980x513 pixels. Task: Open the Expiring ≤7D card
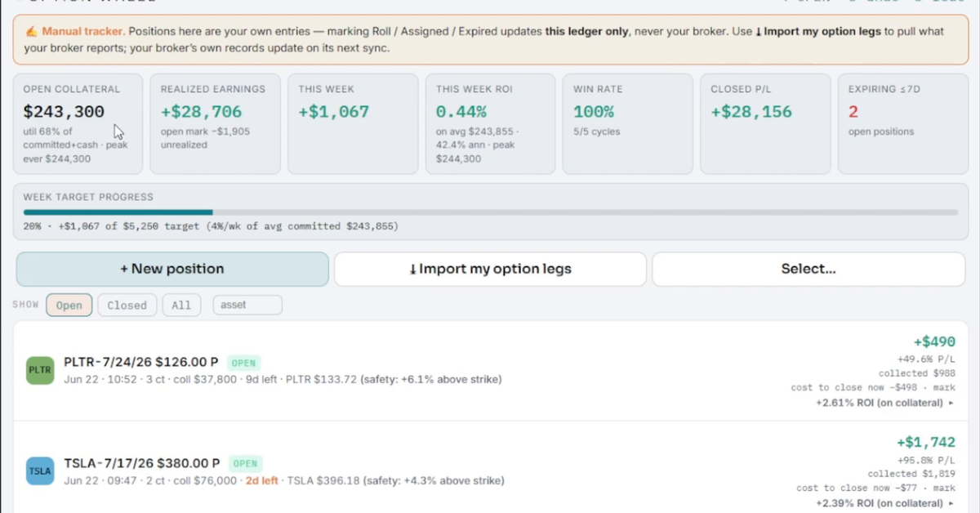tap(902, 123)
